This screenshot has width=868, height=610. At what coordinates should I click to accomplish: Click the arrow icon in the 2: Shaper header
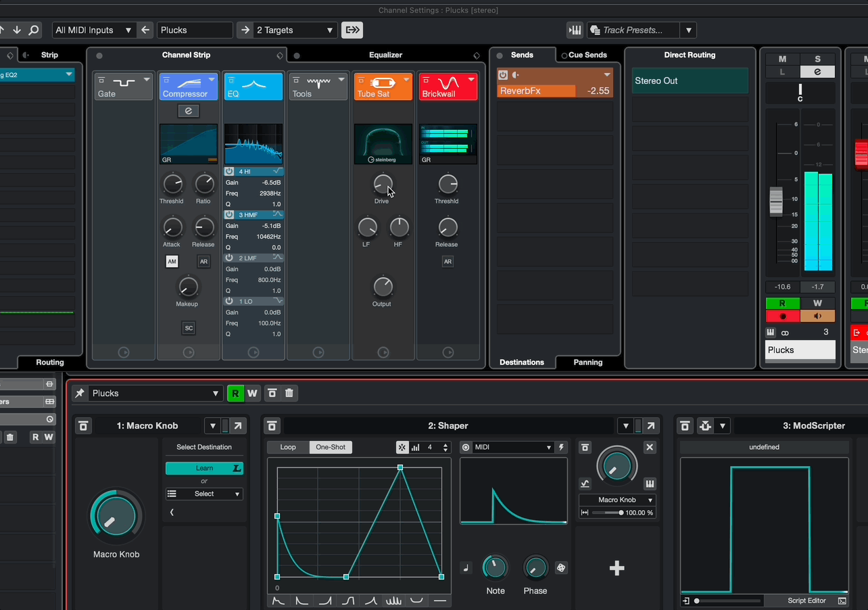click(650, 425)
